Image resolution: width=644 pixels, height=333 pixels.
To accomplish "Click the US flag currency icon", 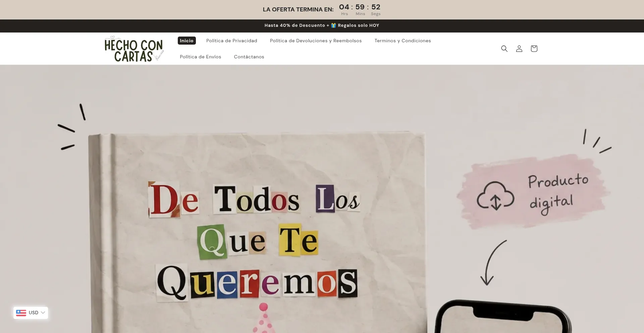I will [21, 313].
